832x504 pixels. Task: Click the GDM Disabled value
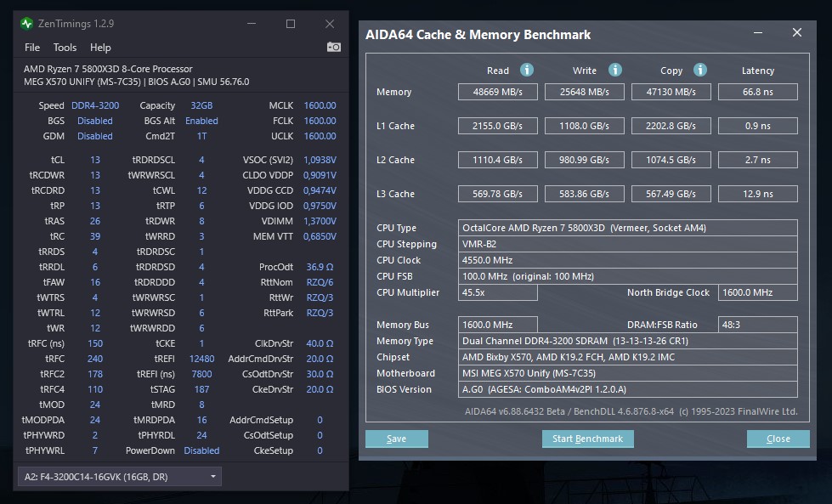95,136
